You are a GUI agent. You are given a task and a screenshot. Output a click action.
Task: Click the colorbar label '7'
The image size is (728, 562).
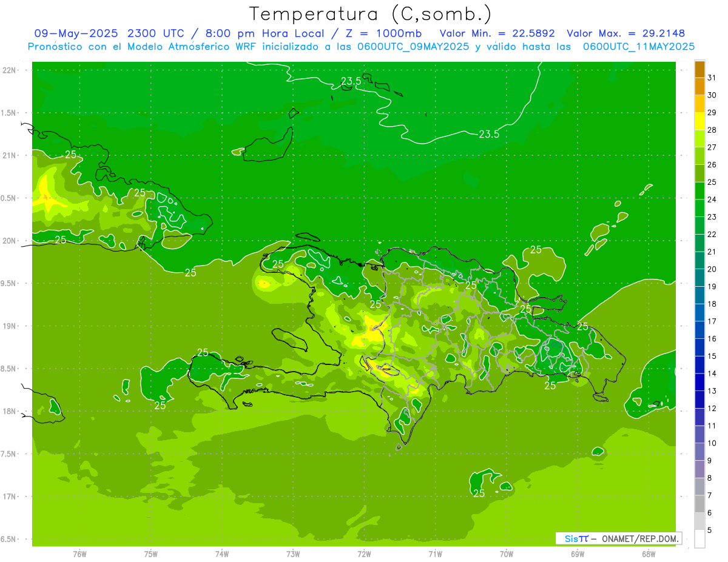pos(710,495)
